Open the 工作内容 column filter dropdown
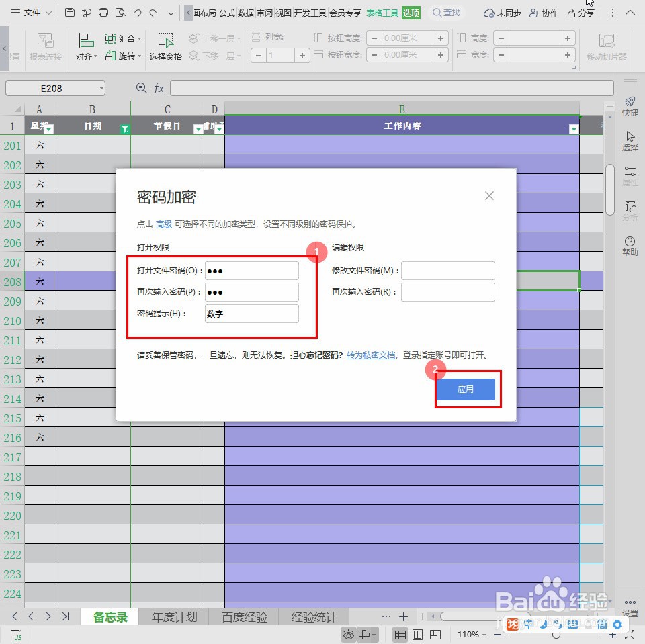 coord(573,130)
